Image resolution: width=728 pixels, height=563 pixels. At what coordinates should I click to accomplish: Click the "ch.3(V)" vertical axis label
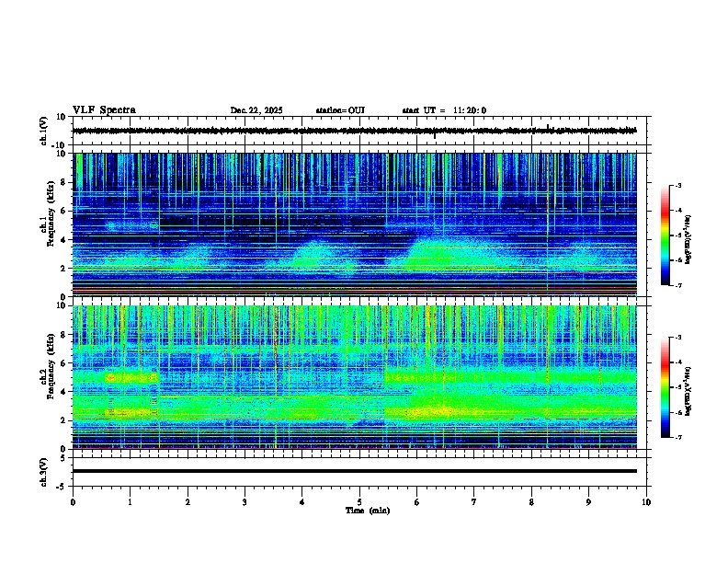click(x=44, y=473)
